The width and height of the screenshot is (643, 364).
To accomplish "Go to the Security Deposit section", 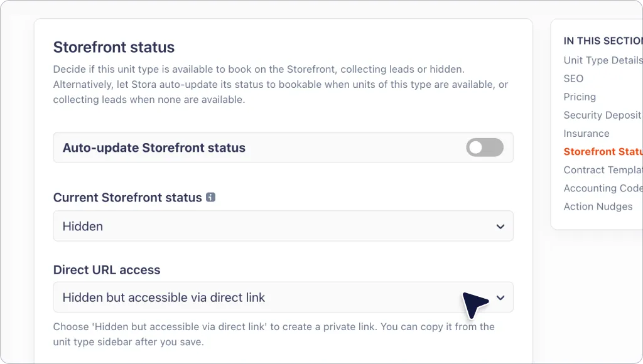I will [602, 115].
